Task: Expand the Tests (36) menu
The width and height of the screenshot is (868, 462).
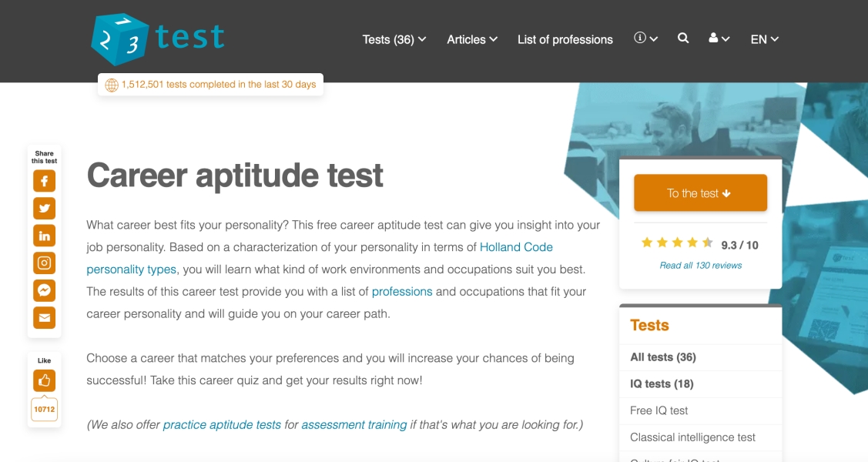Action: click(x=394, y=39)
